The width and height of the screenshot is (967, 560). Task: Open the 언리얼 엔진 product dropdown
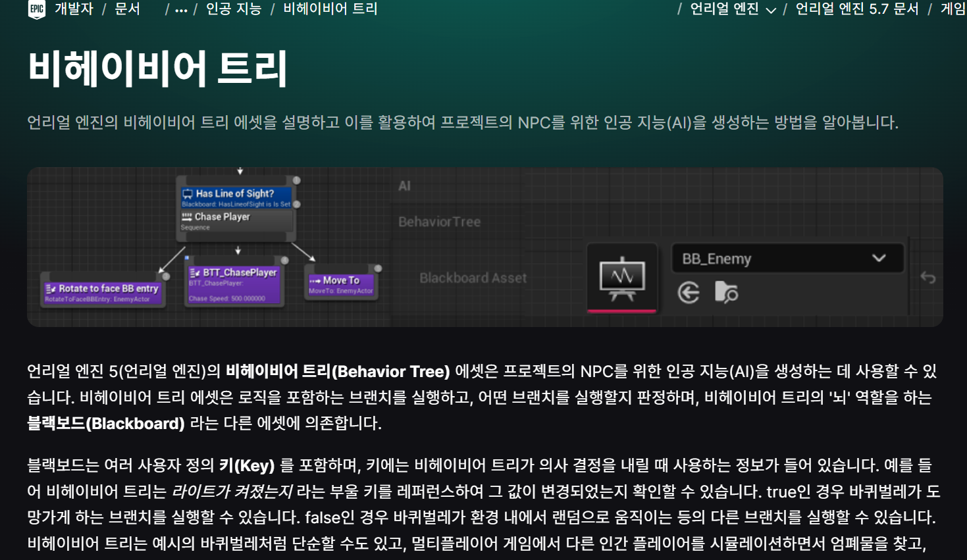[733, 9]
